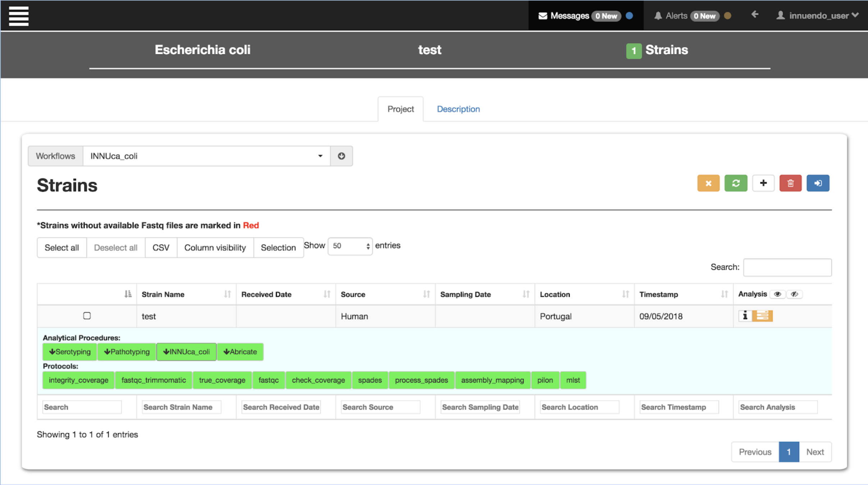Click the red trash delete button
The height and width of the screenshot is (485, 868).
pyautogui.click(x=790, y=183)
